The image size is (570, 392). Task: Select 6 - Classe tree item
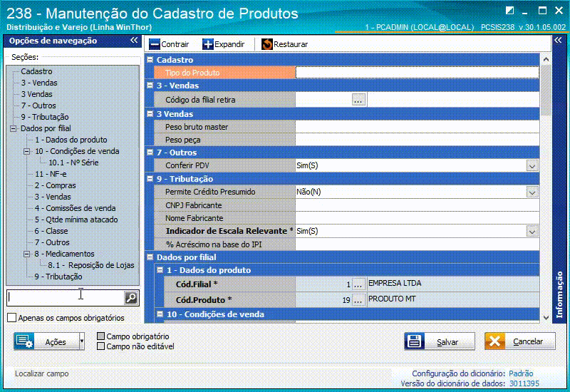pyautogui.click(x=51, y=231)
